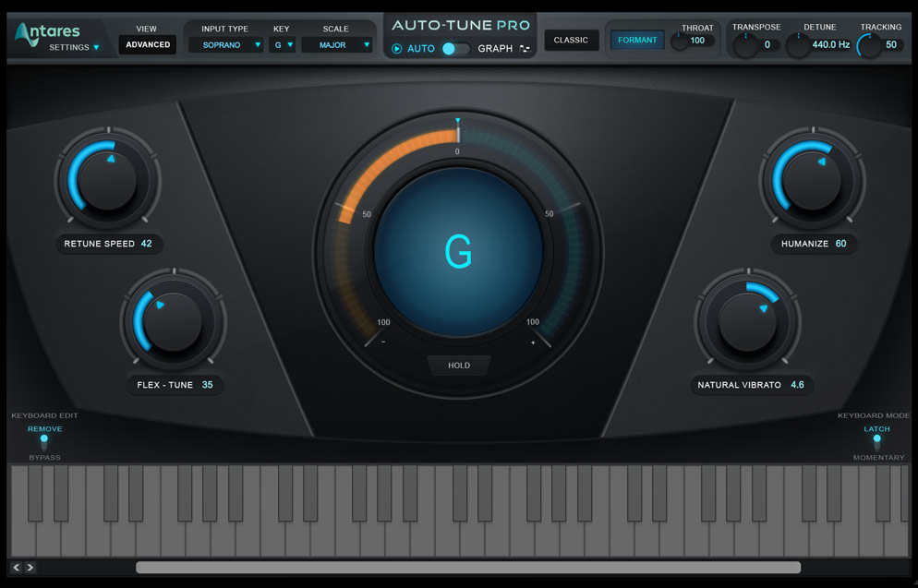Click the Flex-Tune knob
The height and width of the screenshot is (588, 918).
tap(174, 320)
